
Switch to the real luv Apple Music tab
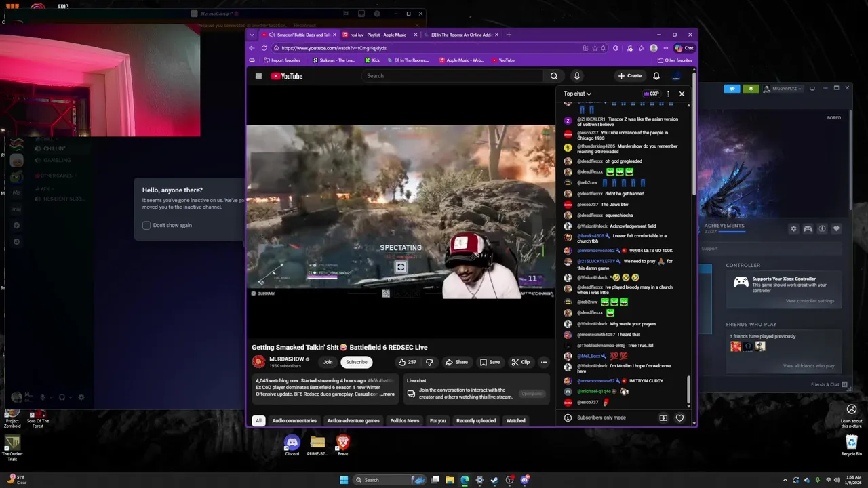(x=378, y=35)
